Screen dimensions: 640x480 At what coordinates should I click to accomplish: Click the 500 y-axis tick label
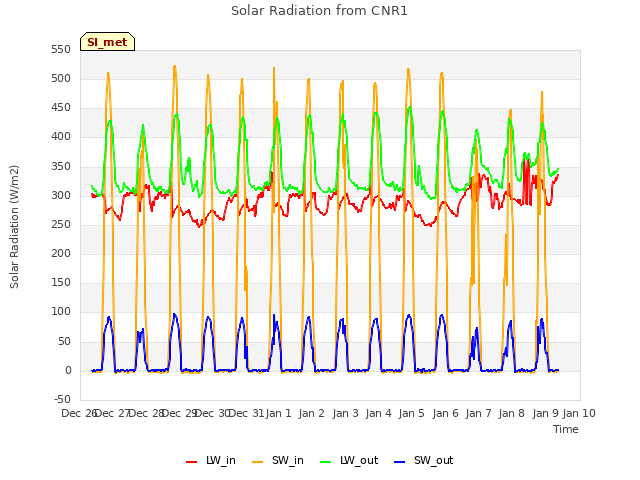61,78
